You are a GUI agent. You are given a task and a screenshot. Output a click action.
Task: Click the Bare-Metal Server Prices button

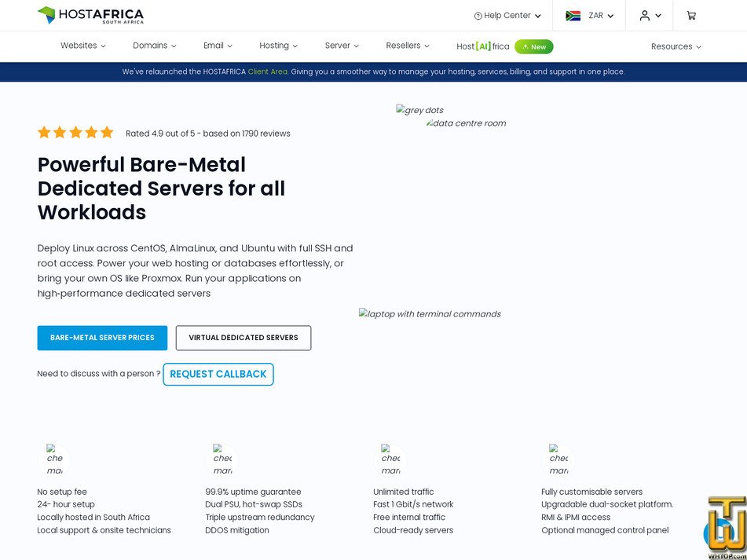(x=102, y=338)
